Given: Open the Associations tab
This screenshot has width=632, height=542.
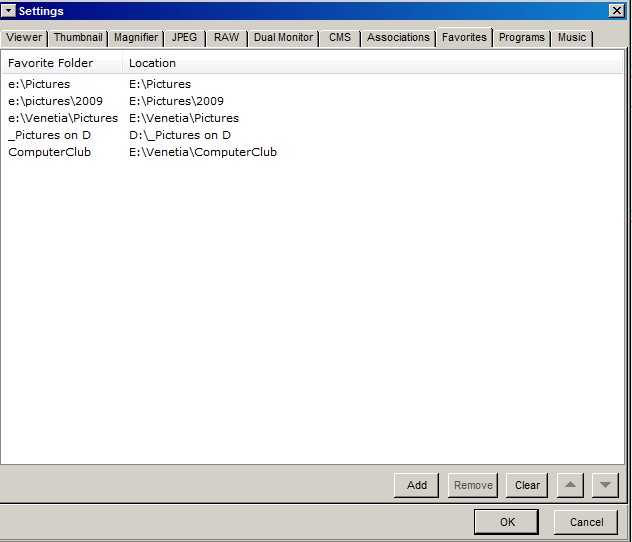Looking at the screenshot, I should click(398, 37).
